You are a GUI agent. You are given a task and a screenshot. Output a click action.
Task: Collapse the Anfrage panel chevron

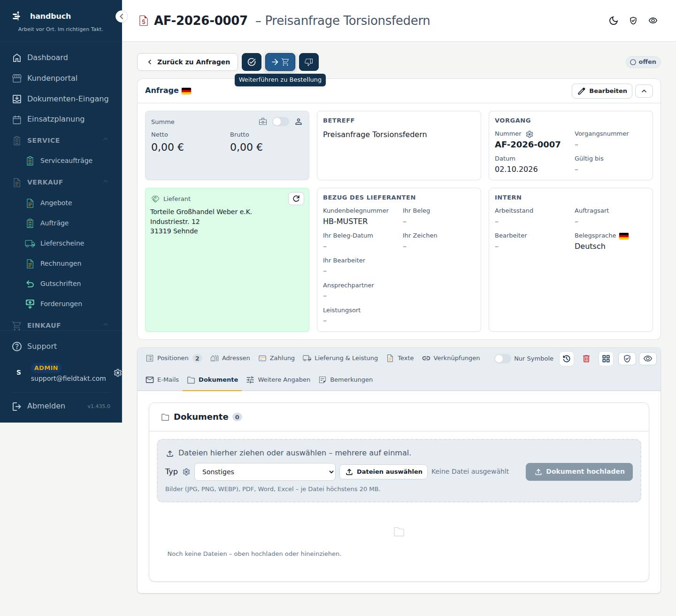click(x=644, y=91)
